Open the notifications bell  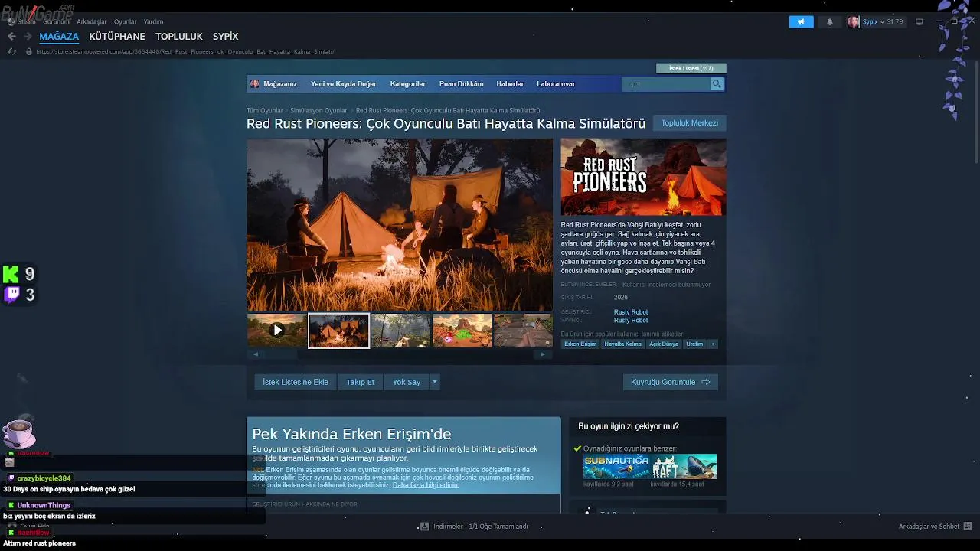(830, 21)
